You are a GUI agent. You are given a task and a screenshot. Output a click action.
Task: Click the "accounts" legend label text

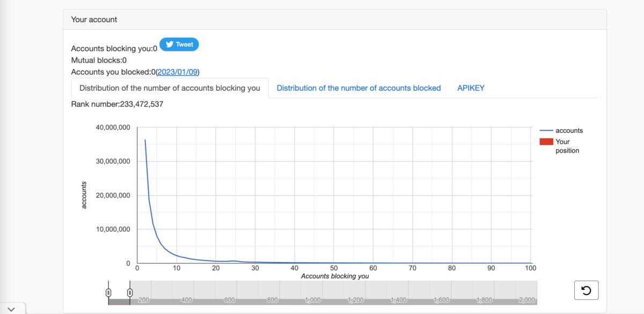(x=569, y=130)
